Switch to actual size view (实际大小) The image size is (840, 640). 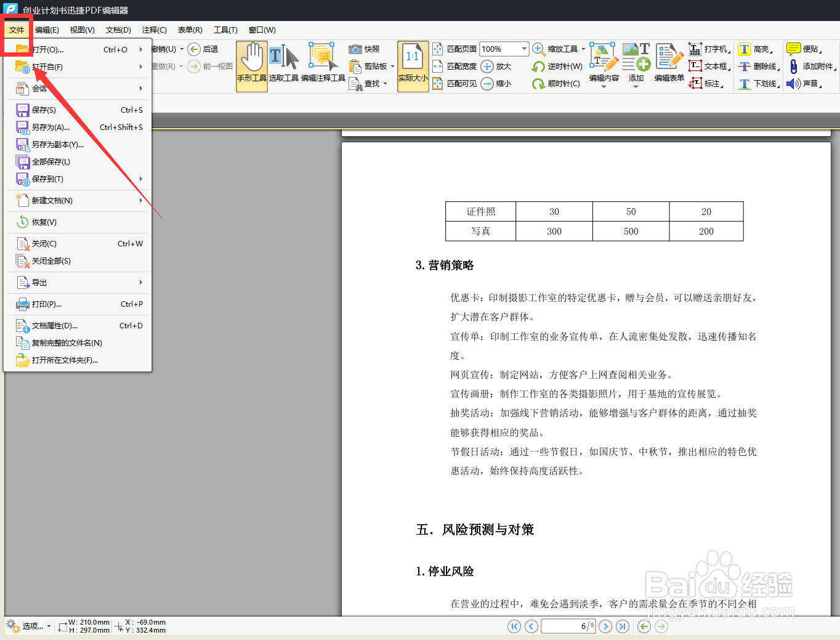[x=412, y=65]
